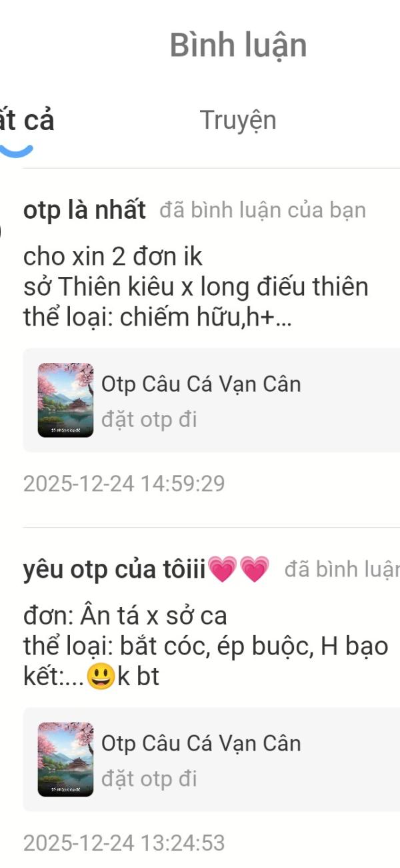Tap the blue indicator under Tất cả tab

tap(16, 151)
